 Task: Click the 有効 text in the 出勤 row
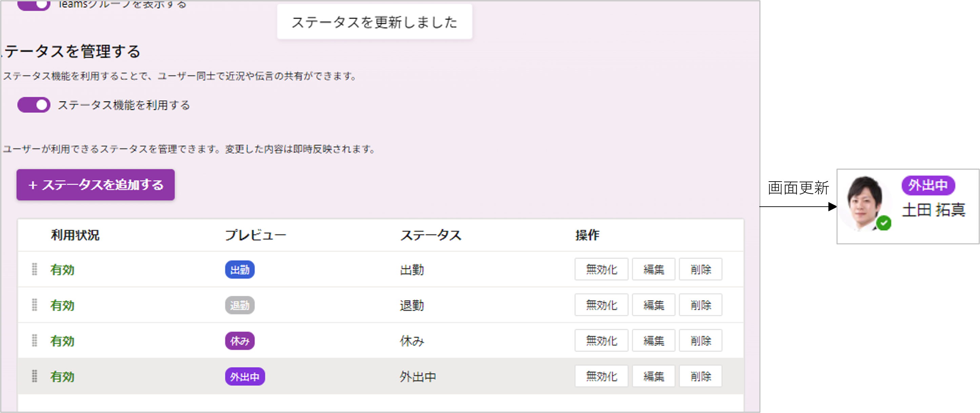click(62, 270)
